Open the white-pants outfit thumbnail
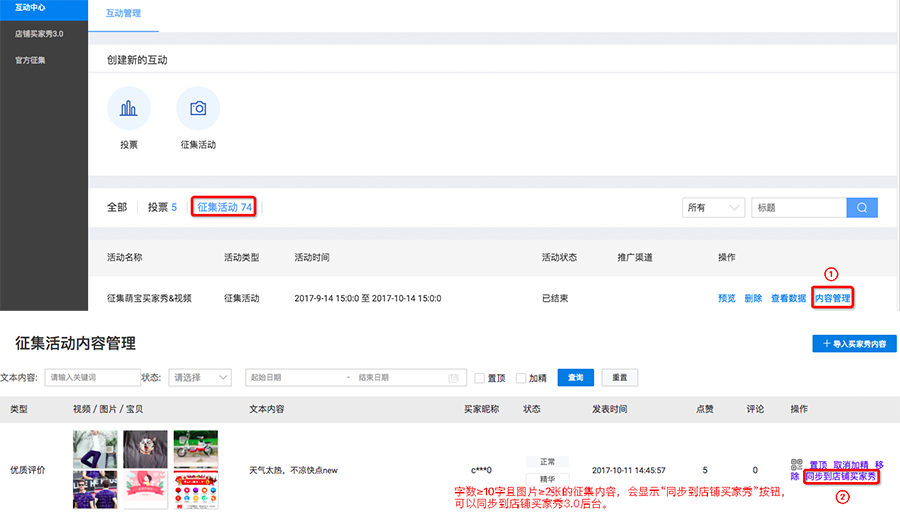Viewport: 900px width, 516px height. 95,449
